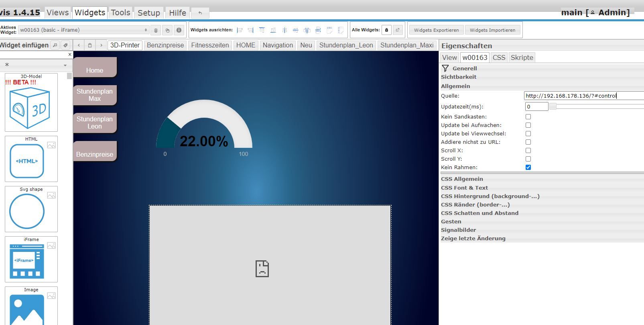Switch to the Stundenplan_Leon view tab
Screen dimensions: 644x325
[x=346, y=45]
